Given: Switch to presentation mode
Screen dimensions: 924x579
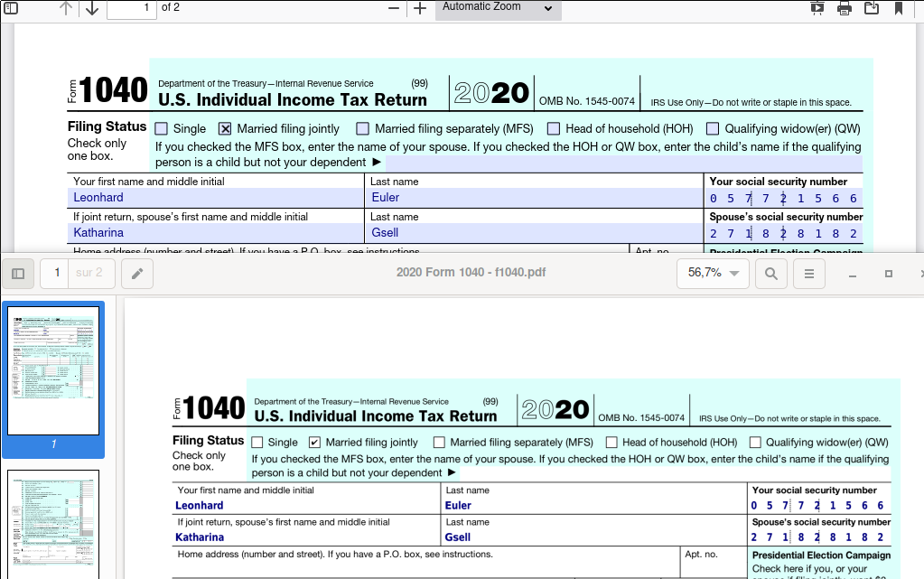Looking at the screenshot, I should [817, 9].
